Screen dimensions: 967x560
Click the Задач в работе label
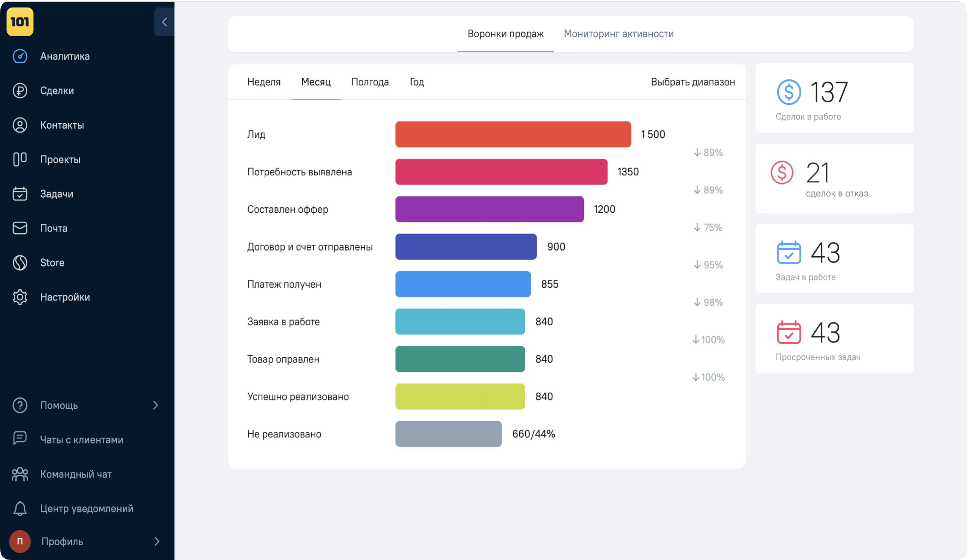[805, 277]
